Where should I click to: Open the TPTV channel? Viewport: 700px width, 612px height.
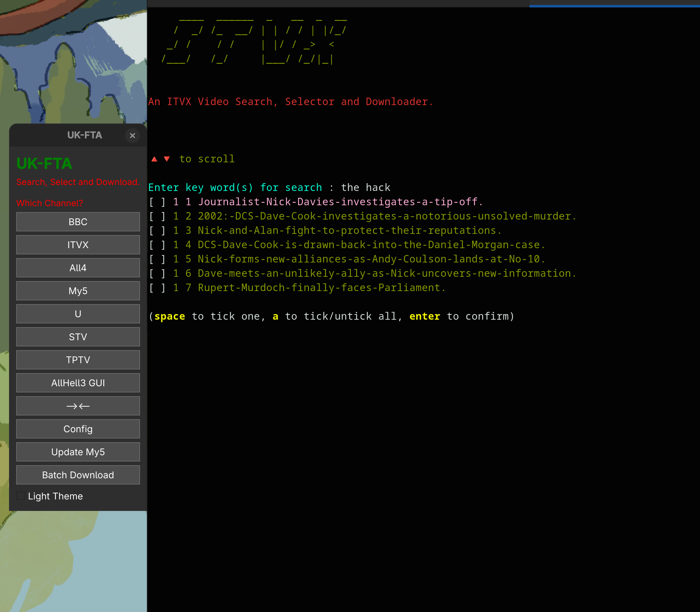coord(78,359)
